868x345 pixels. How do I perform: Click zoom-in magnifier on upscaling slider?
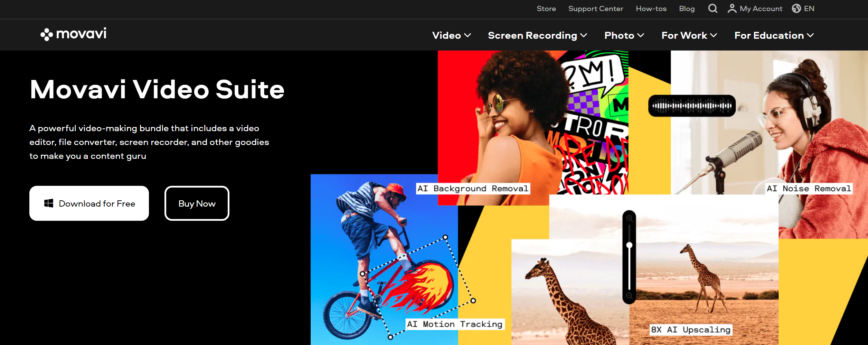(630, 219)
